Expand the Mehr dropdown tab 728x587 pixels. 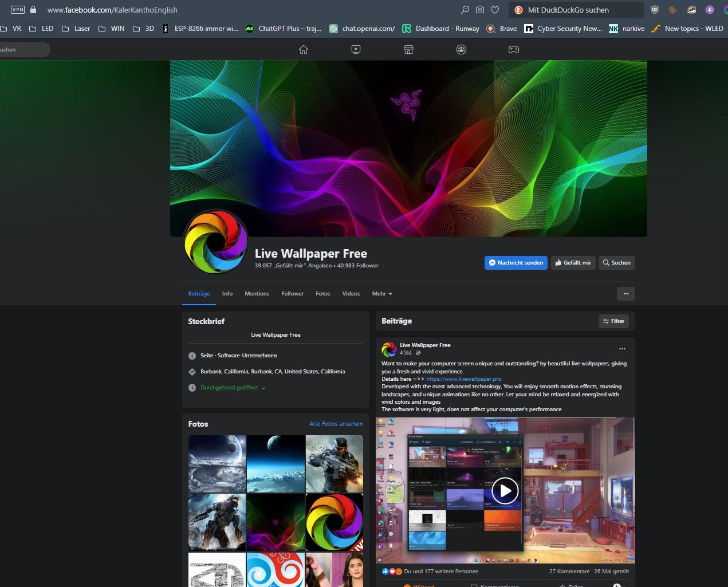(x=382, y=294)
